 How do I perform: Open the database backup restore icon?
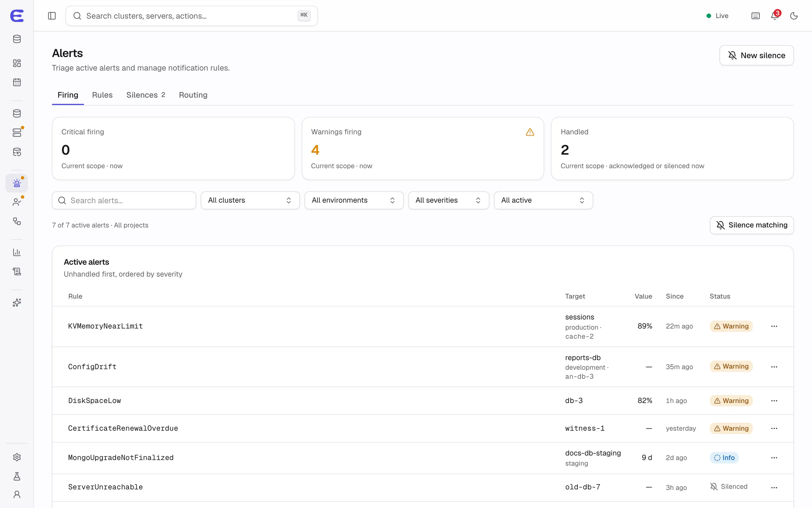click(x=17, y=152)
